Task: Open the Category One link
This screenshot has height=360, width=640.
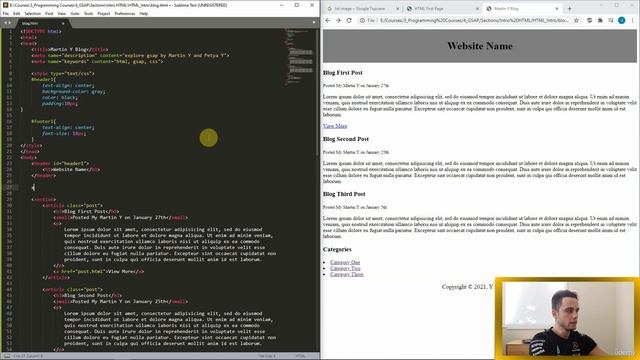Action: [345, 262]
